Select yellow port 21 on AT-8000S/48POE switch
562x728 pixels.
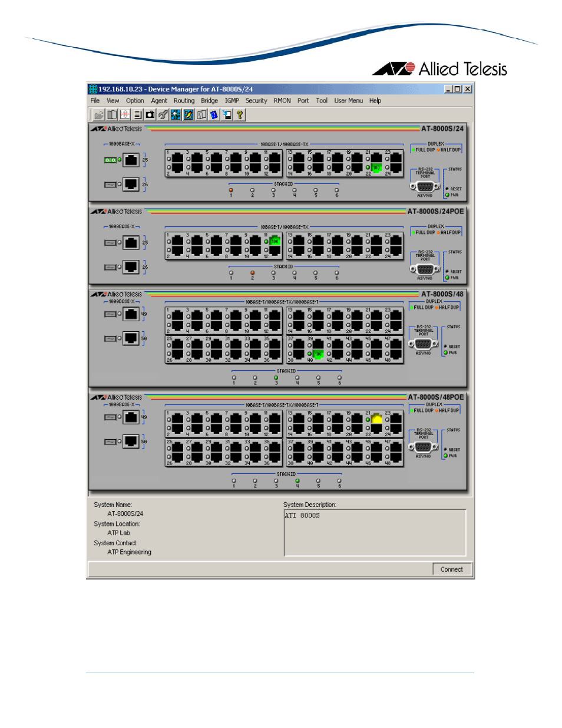[376, 419]
